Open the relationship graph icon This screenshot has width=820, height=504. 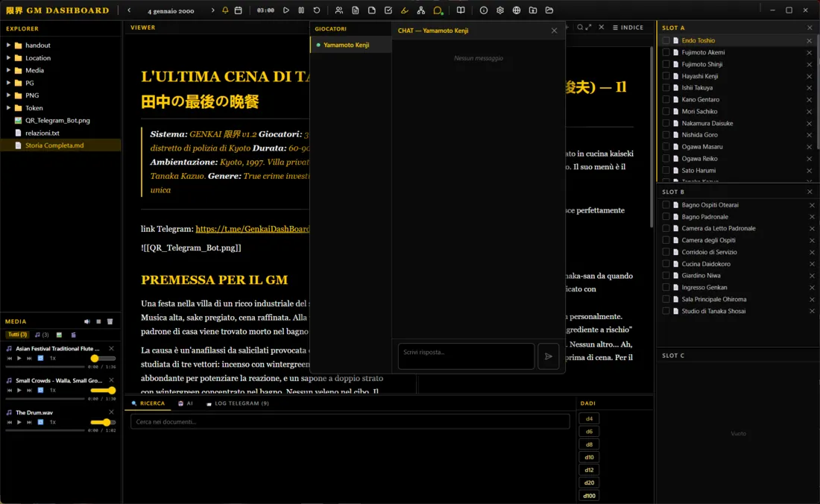[x=421, y=10]
